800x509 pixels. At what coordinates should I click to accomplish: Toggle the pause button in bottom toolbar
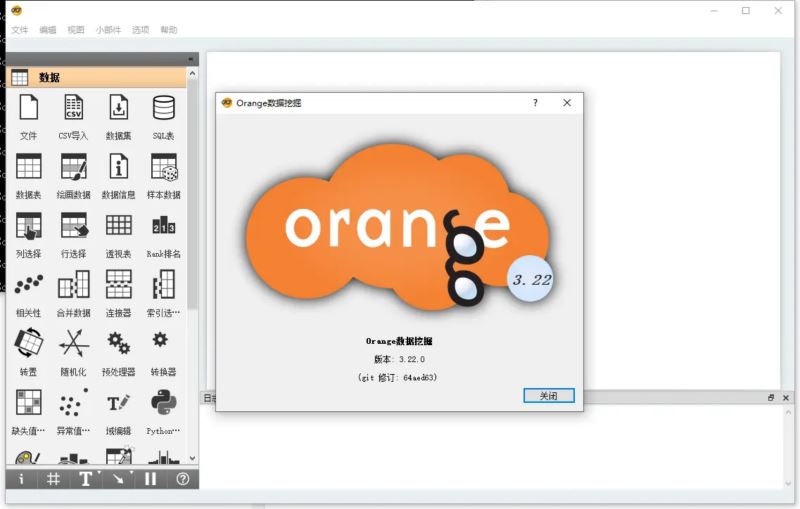point(151,479)
